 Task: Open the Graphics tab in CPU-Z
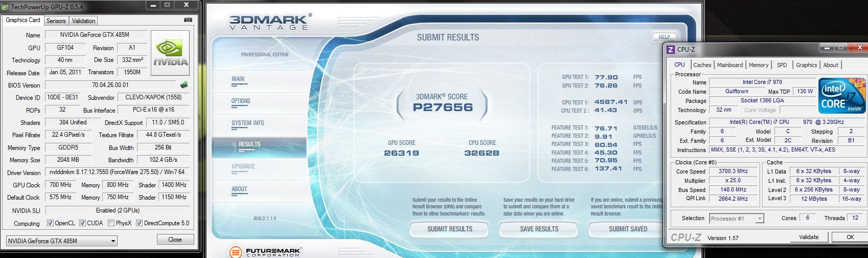pyautogui.click(x=806, y=65)
